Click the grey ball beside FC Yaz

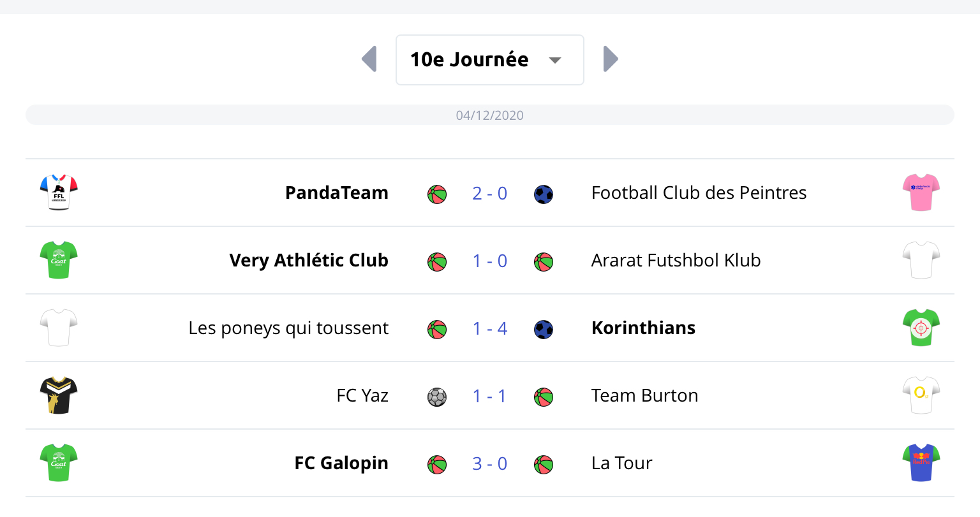point(437,397)
